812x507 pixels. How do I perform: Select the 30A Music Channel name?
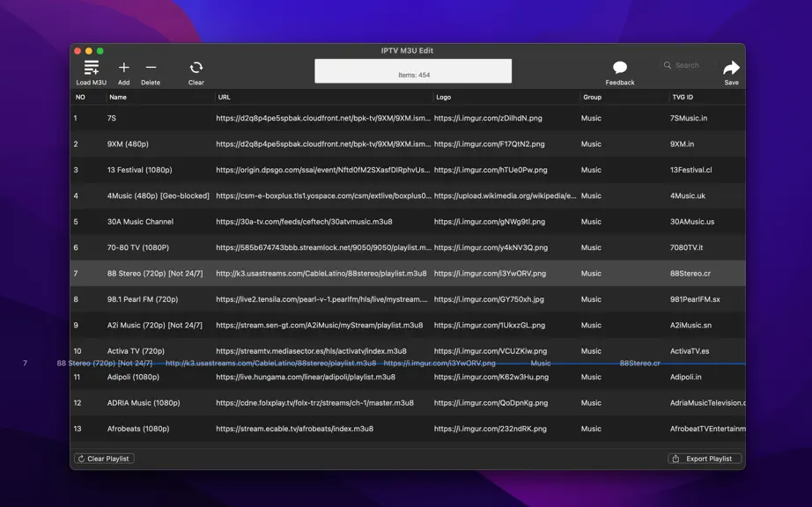[x=140, y=222]
